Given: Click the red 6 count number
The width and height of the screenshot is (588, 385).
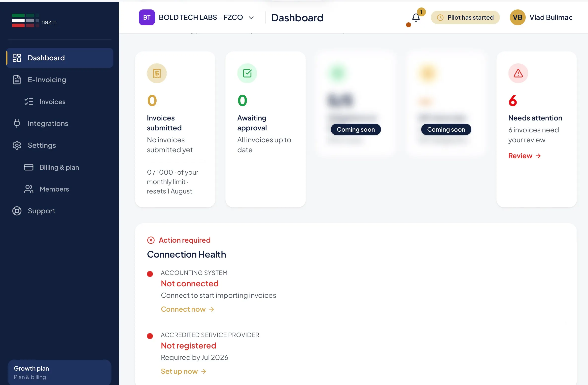Looking at the screenshot, I should (x=513, y=101).
